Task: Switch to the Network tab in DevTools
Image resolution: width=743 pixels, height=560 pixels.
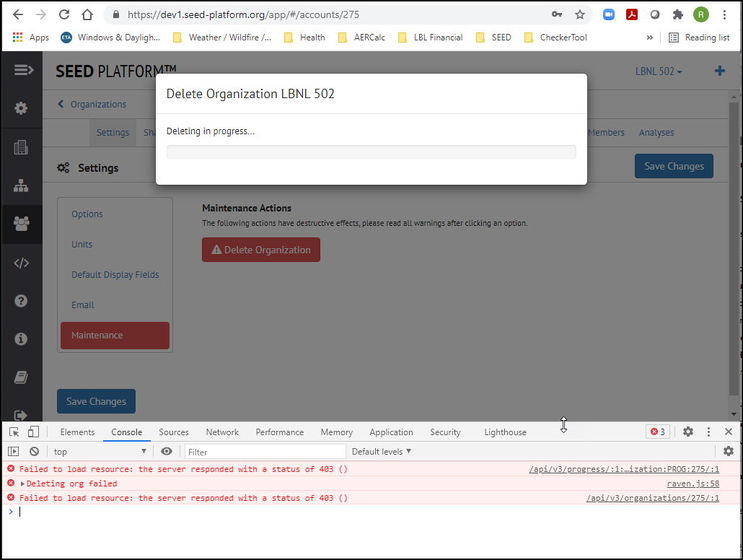Action: [221, 432]
